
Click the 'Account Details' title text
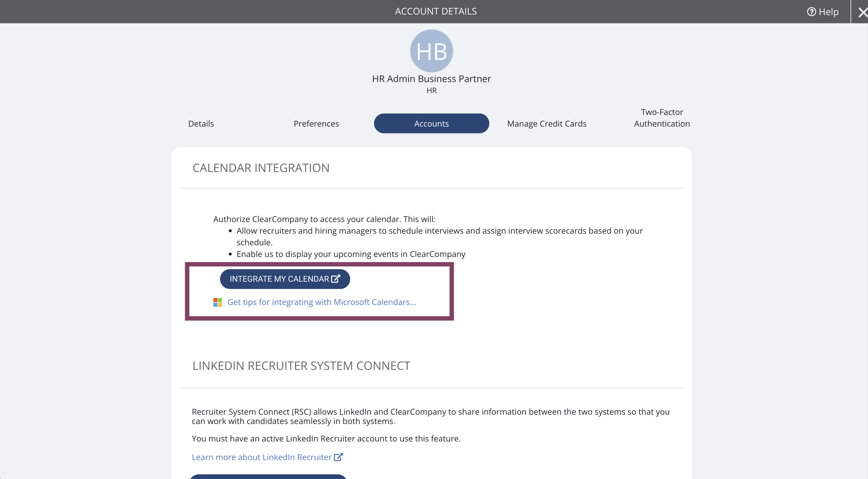[x=436, y=11]
